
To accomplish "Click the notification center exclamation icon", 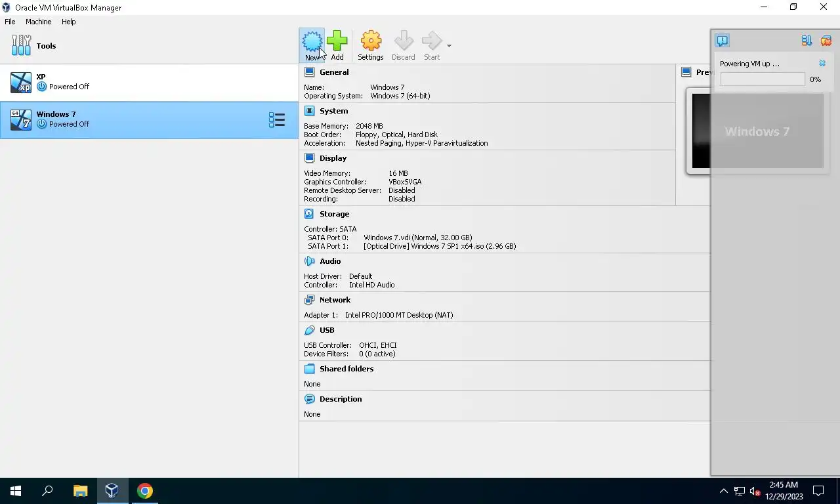I will pos(722,41).
